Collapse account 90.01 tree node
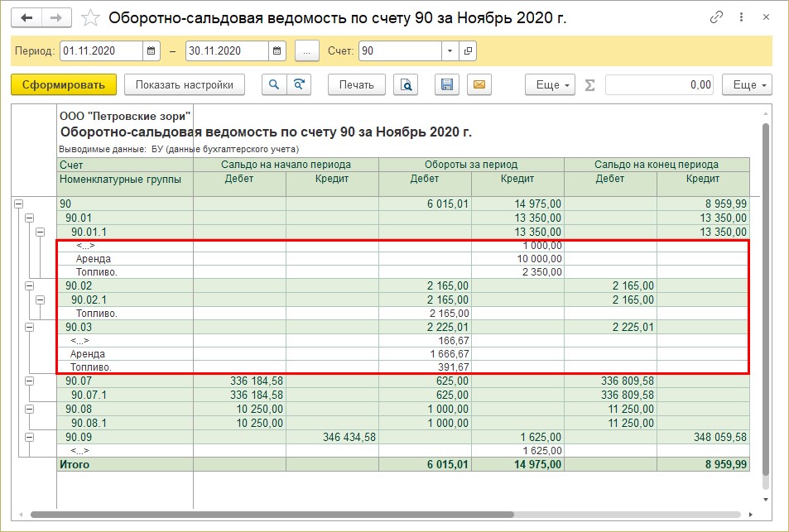This screenshot has height=532, width=789. click(x=30, y=218)
